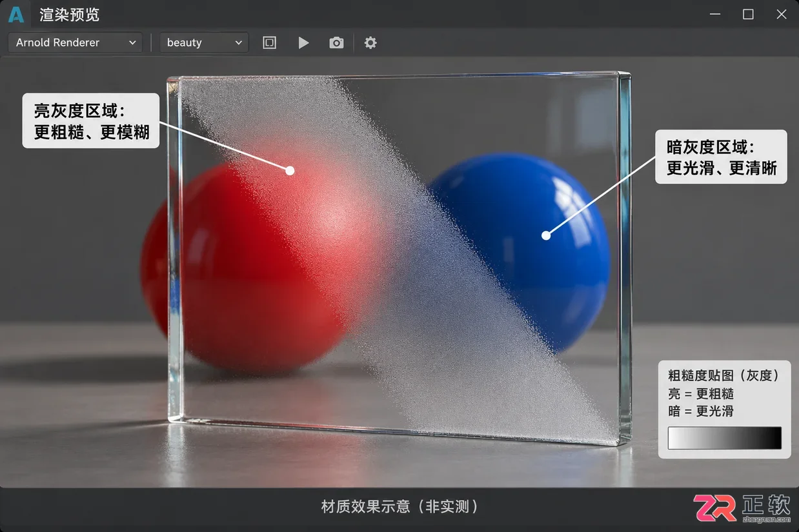Open the Arnold Renderer dropdown
Screen dimensions: 799x532
pos(76,43)
